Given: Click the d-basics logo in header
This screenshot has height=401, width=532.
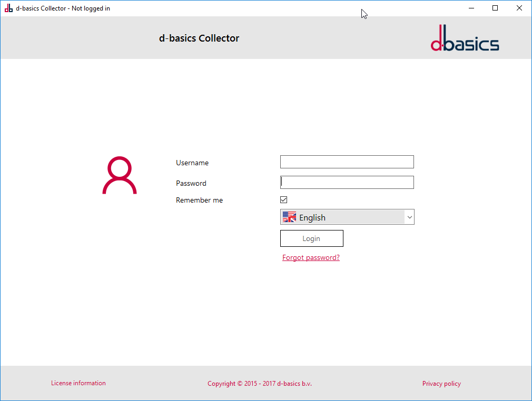Looking at the screenshot, I should pyautogui.click(x=465, y=38).
